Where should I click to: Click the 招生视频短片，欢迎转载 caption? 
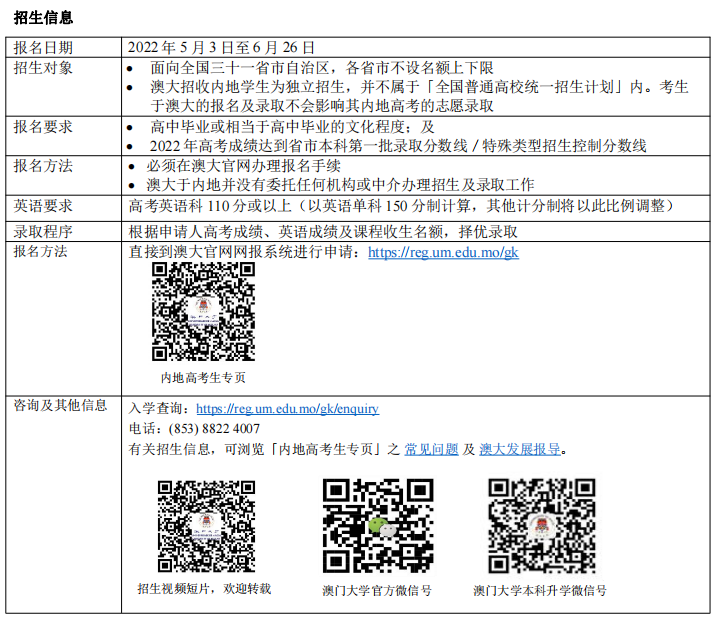point(204,589)
